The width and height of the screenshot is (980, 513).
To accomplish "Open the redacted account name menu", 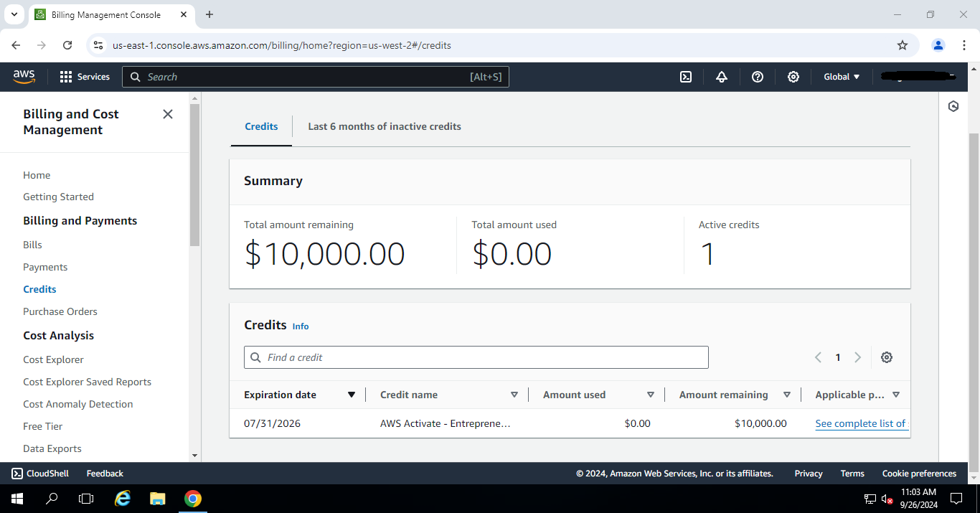I will 918,76.
